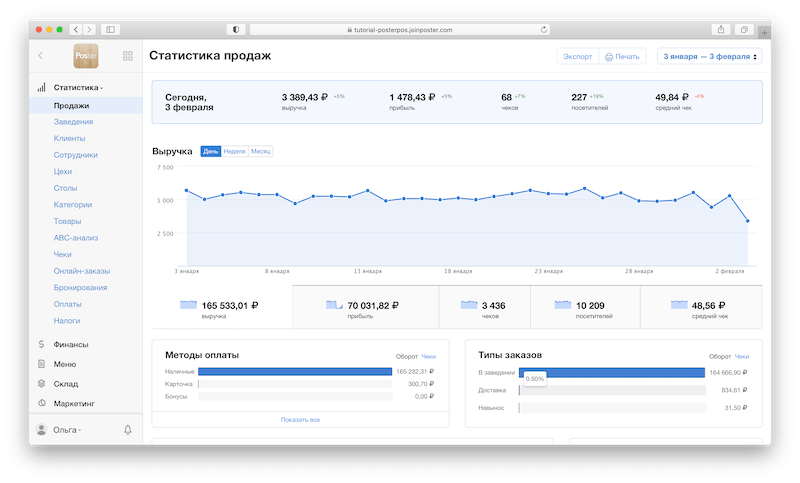Click the Меню document icon
The image size is (800, 483).
(41, 364)
